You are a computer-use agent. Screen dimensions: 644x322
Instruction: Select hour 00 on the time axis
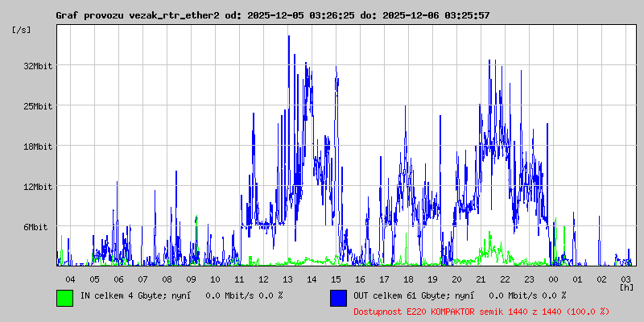point(553,279)
